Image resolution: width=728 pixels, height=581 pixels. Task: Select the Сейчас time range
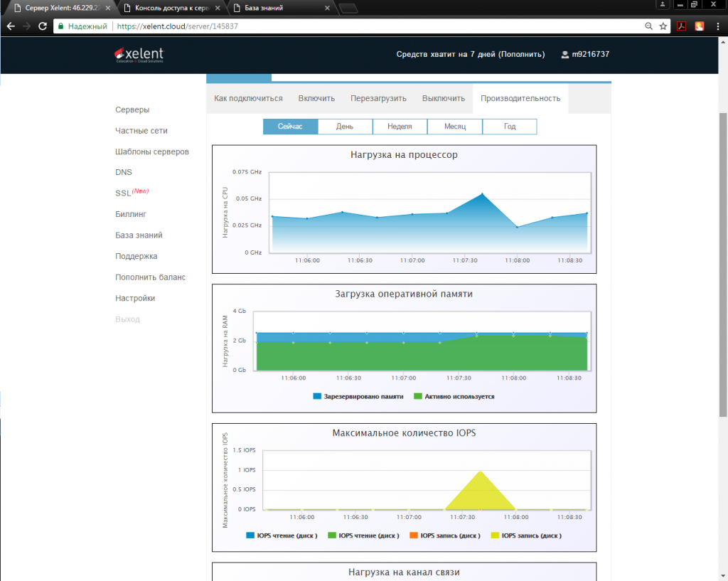290,127
